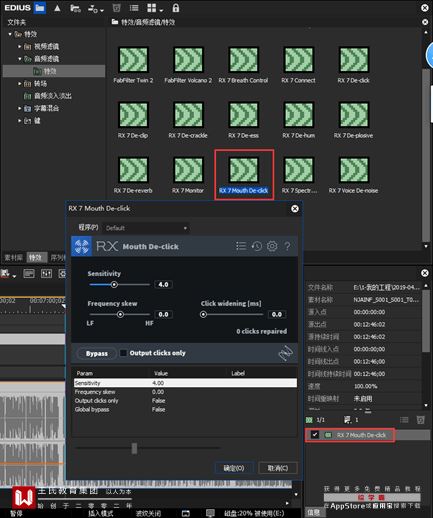Enable the Output clicks only checkbox
Screen dimensions: 433x518
coord(123,353)
